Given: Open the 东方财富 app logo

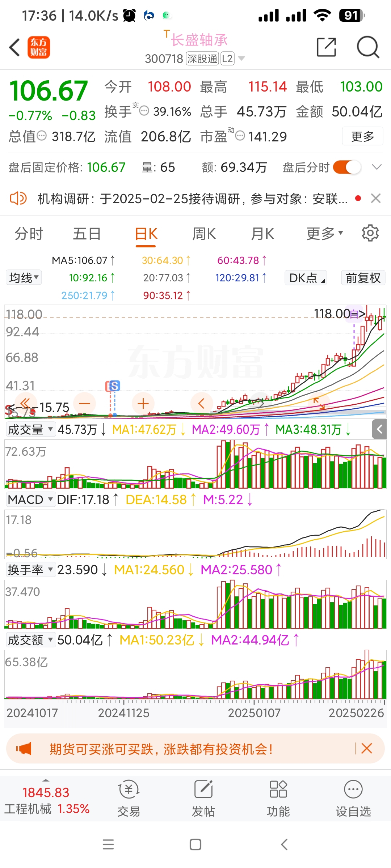Looking at the screenshot, I should 39,47.
